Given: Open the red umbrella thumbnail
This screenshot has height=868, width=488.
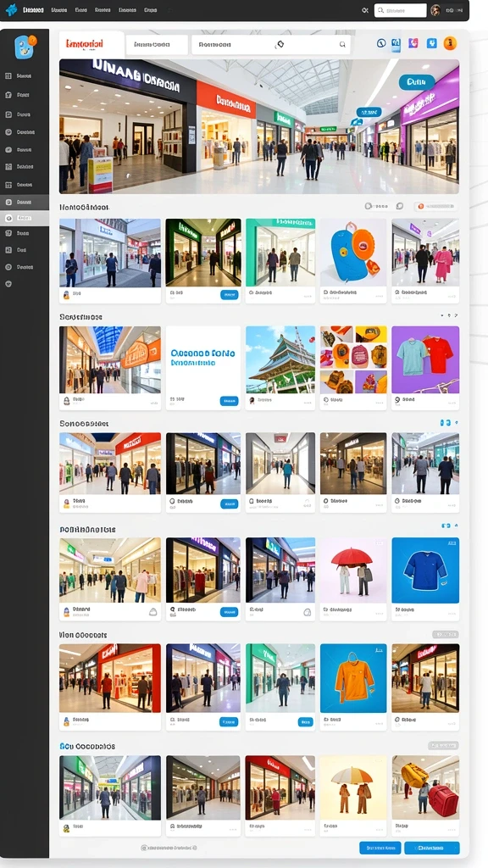Looking at the screenshot, I should click(x=353, y=570).
